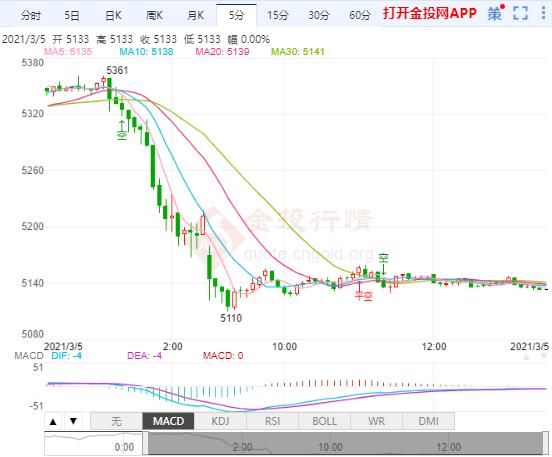Open the 打开金投网APP link
The height and width of the screenshot is (457, 552).
429,13
